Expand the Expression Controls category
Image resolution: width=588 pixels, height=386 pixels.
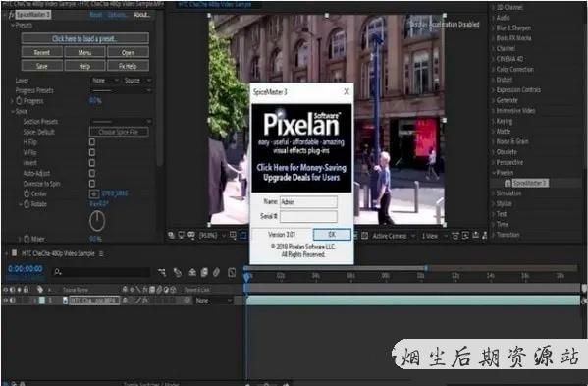click(x=494, y=90)
